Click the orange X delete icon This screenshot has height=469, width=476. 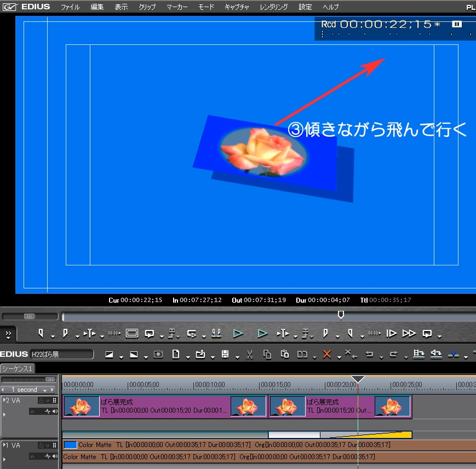pos(327,355)
